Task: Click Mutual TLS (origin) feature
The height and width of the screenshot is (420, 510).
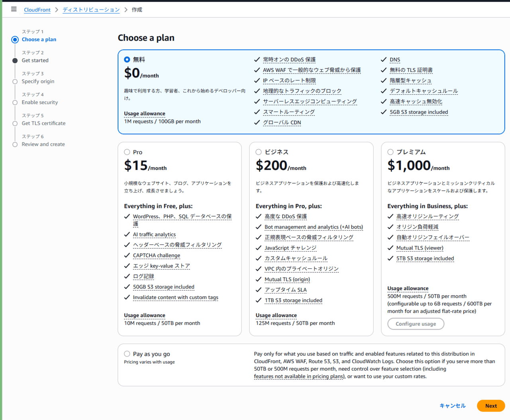Action: pyautogui.click(x=287, y=280)
